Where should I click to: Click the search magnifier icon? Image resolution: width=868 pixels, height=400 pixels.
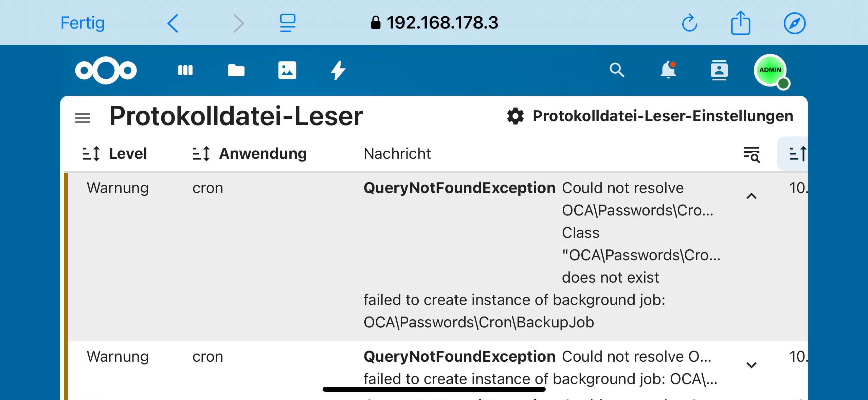point(617,70)
